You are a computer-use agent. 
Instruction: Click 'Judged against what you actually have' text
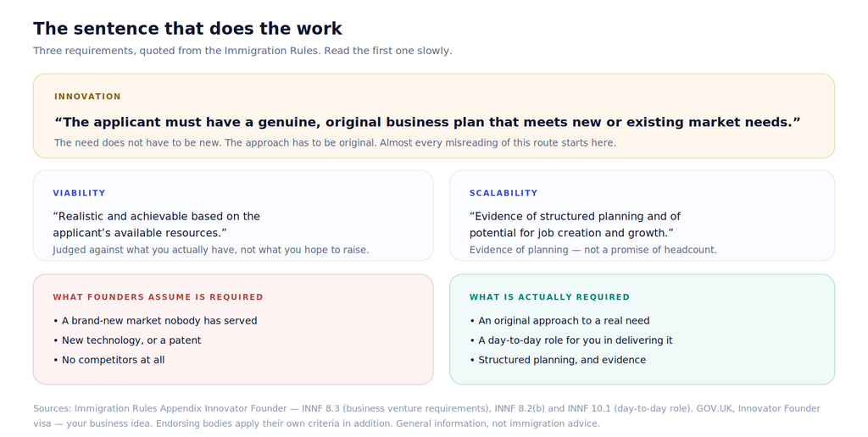pos(211,250)
